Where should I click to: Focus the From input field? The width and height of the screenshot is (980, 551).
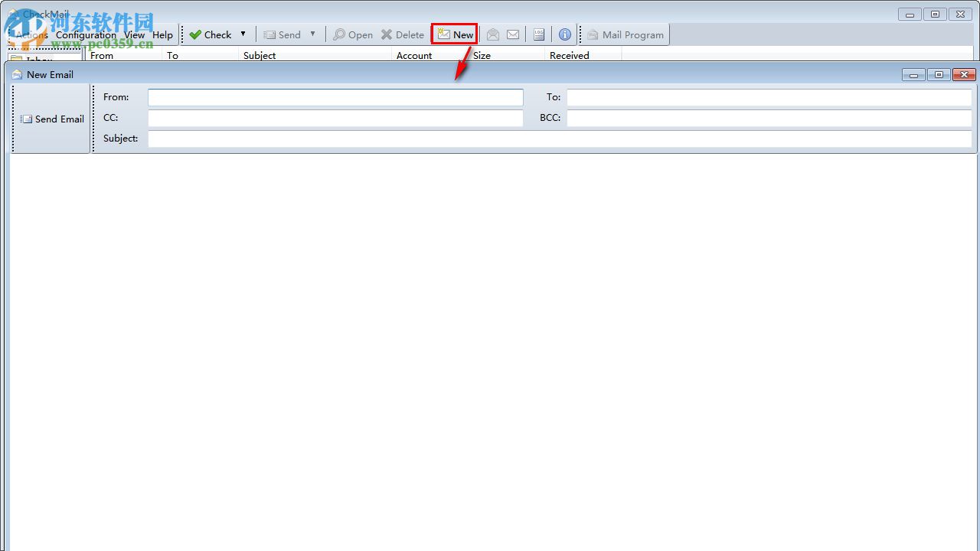tap(335, 97)
